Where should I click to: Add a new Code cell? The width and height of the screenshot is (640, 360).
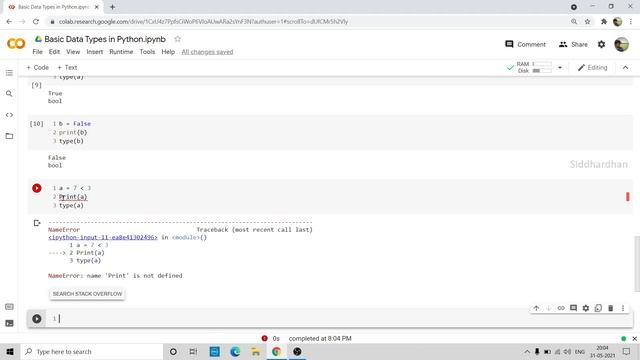tap(37, 67)
